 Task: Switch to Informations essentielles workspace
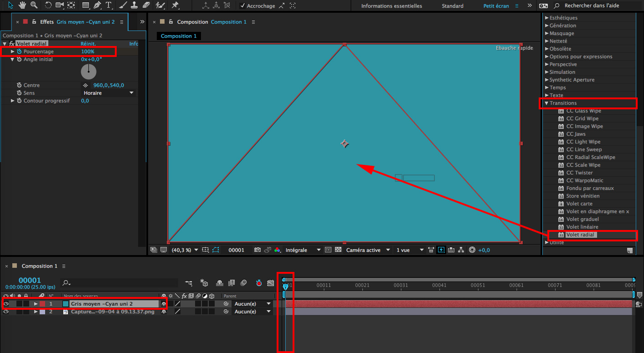point(392,6)
